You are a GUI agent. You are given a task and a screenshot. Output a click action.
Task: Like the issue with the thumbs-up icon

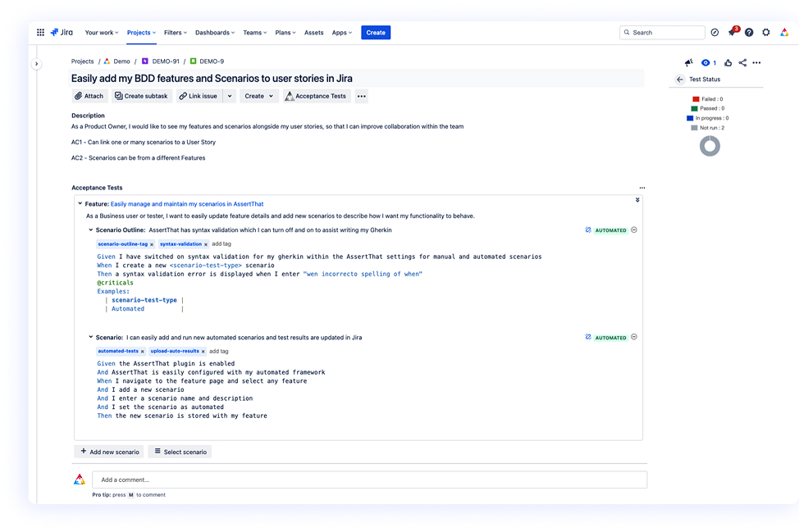(x=728, y=62)
